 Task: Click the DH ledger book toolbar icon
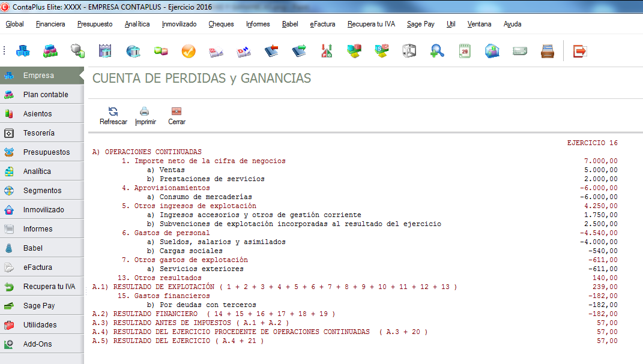tap(244, 51)
